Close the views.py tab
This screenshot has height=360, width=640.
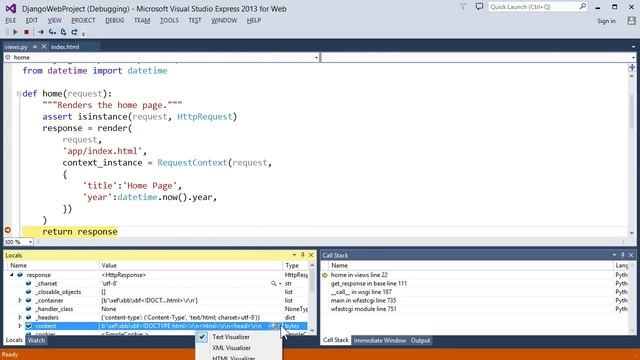[x=44, y=47]
